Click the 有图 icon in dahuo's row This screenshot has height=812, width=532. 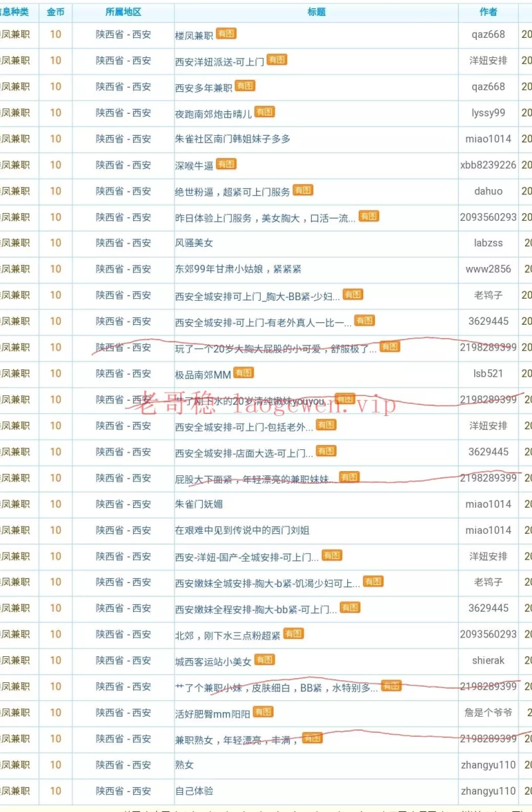tap(303, 190)
